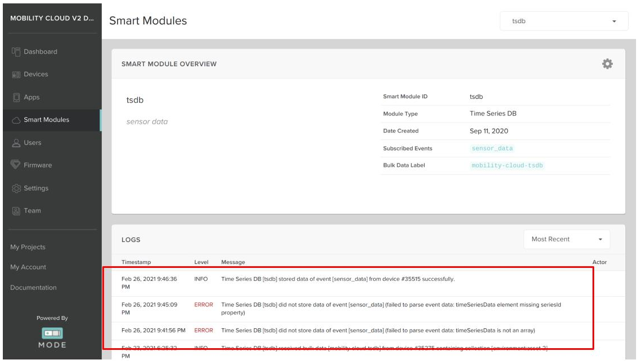Open the Devices menu item
640x364 pixels.
click(x=36, y=74)
